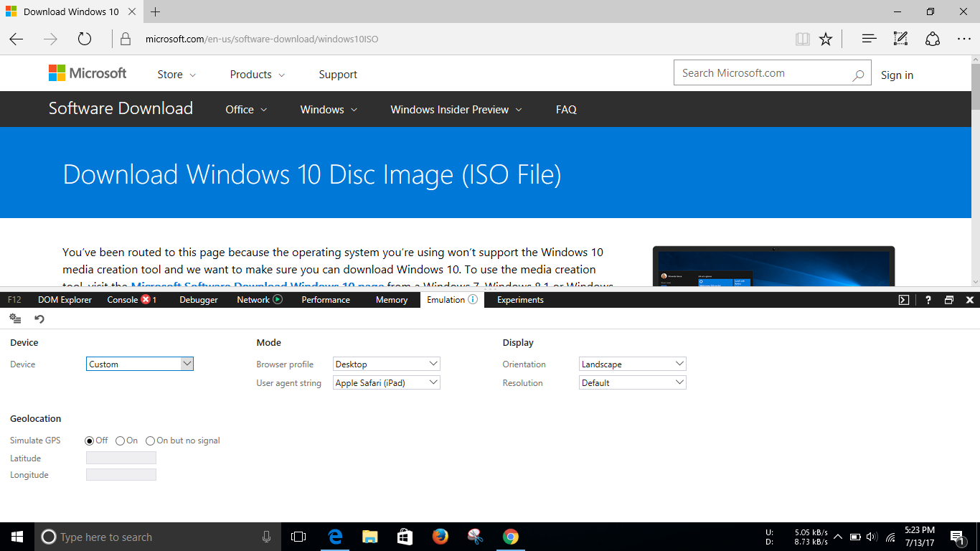Open the Device dropdown set to Custom
The width and height of the screenshot is (980, 551).
(x=140, y=364)
